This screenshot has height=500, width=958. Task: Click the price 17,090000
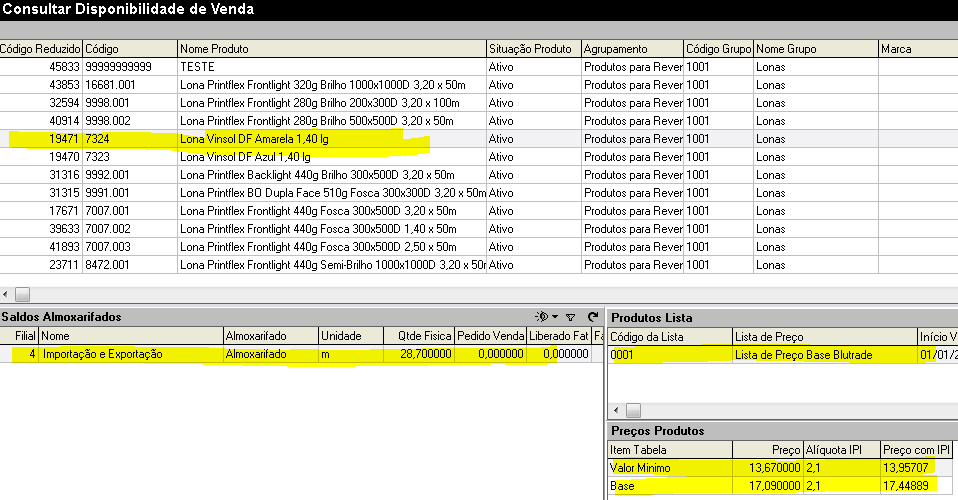pyautogui.click(x=775, y=486)
